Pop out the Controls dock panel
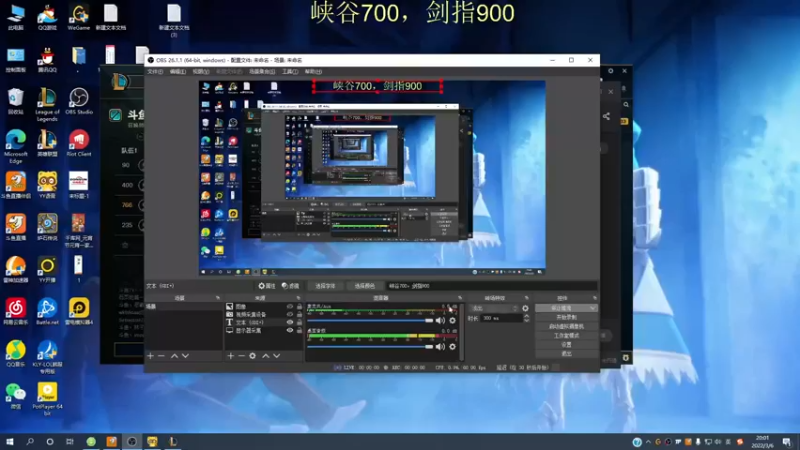800x450 pixels. pos(594,298)
